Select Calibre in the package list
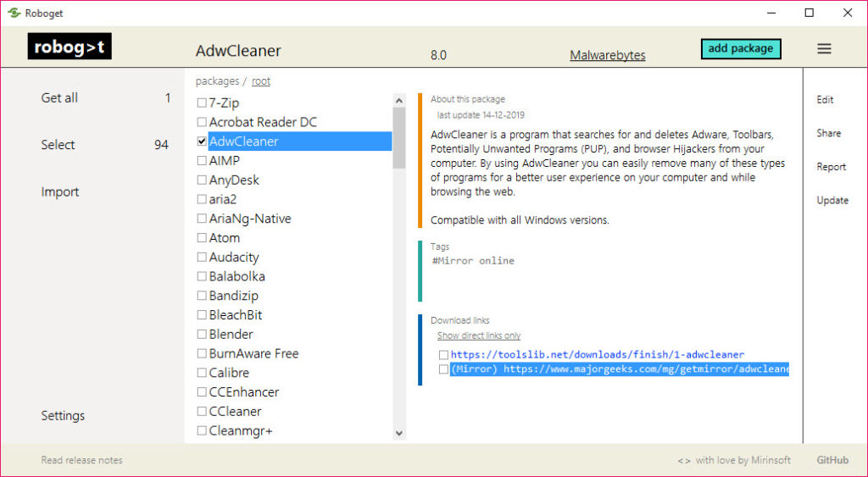 [x=229, y=373]
